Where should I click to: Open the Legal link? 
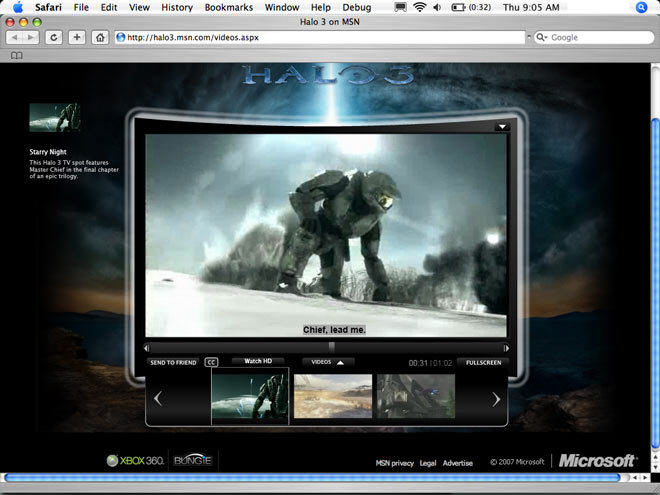pos(428,463)
